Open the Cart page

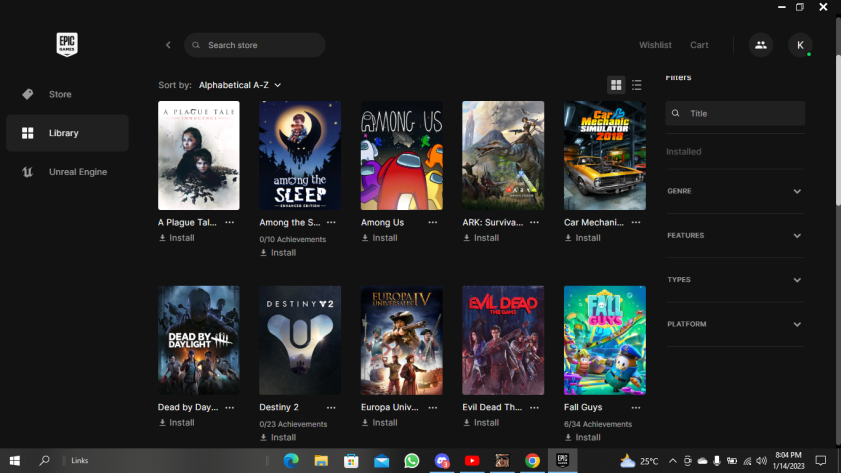699,45
